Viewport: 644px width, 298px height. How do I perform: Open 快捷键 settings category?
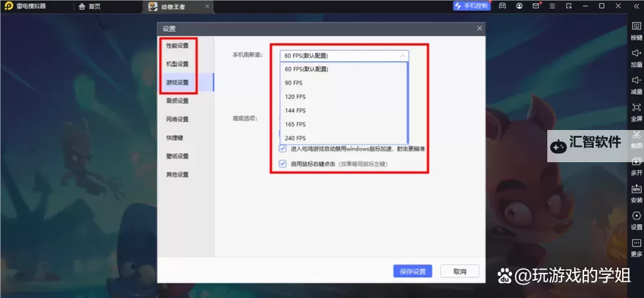pos(175,138)
